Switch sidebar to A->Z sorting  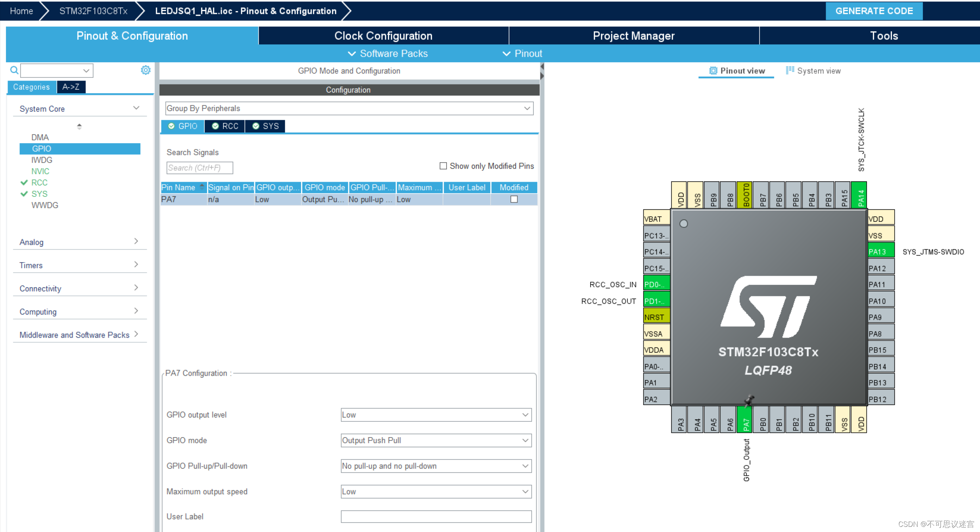tap(71, 87)
